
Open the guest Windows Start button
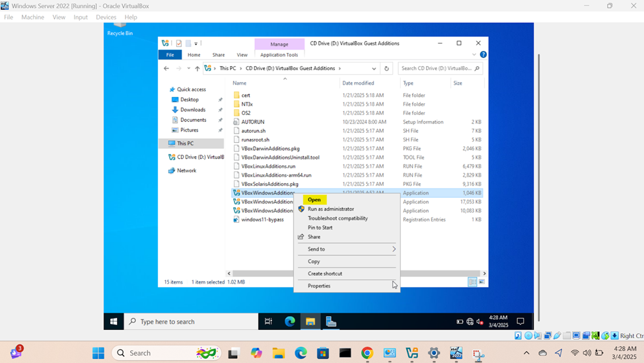[x=114, y=321]
